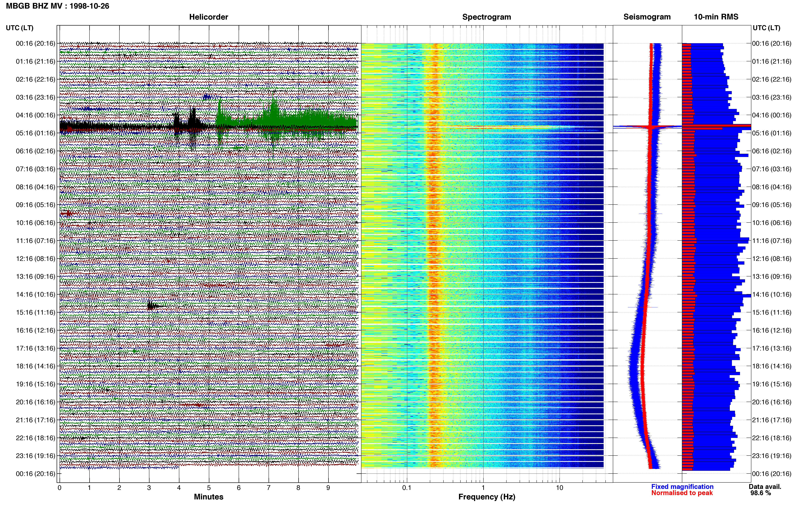Click the 'Frequency (Hz)' x-axis label

click(487, 497)
